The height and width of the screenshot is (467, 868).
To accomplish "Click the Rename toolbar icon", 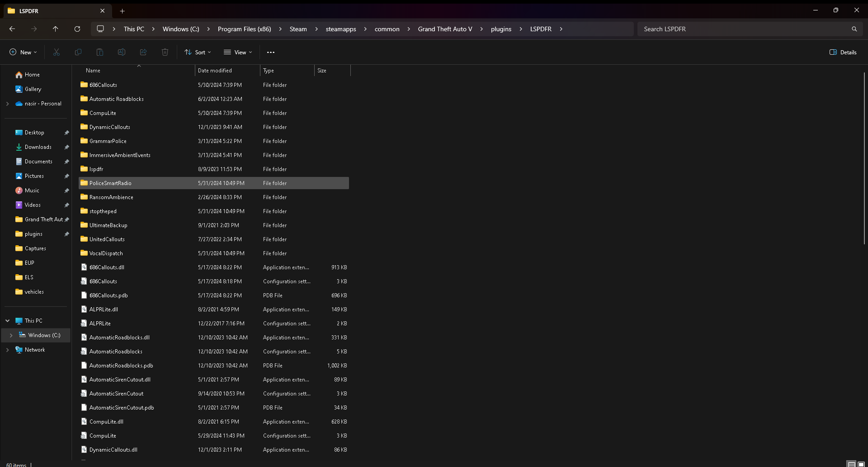I will (x=122, y=52).
